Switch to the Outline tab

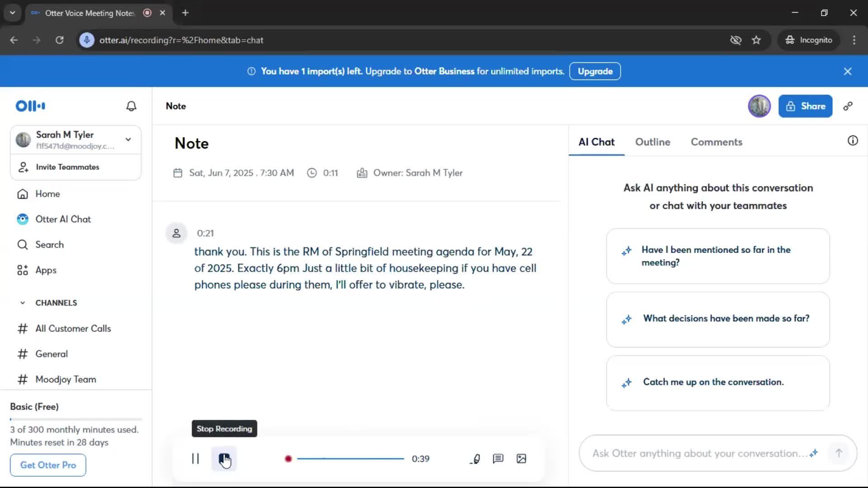652,142
